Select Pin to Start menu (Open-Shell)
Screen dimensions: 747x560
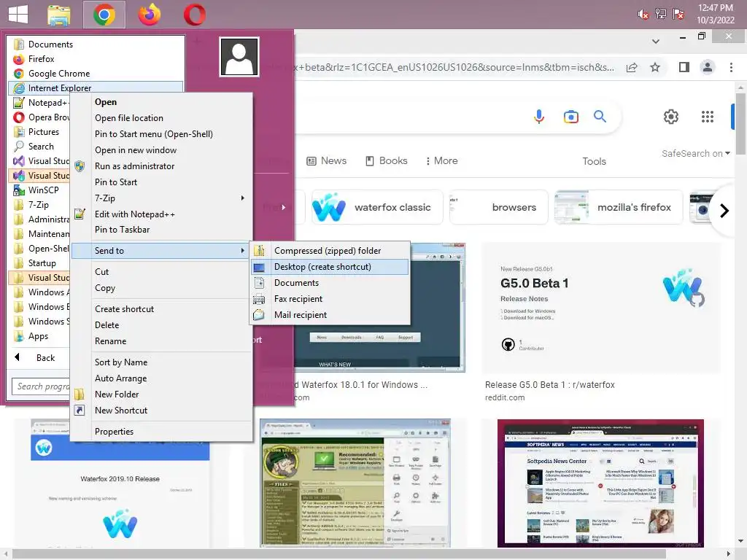[154, 134]
